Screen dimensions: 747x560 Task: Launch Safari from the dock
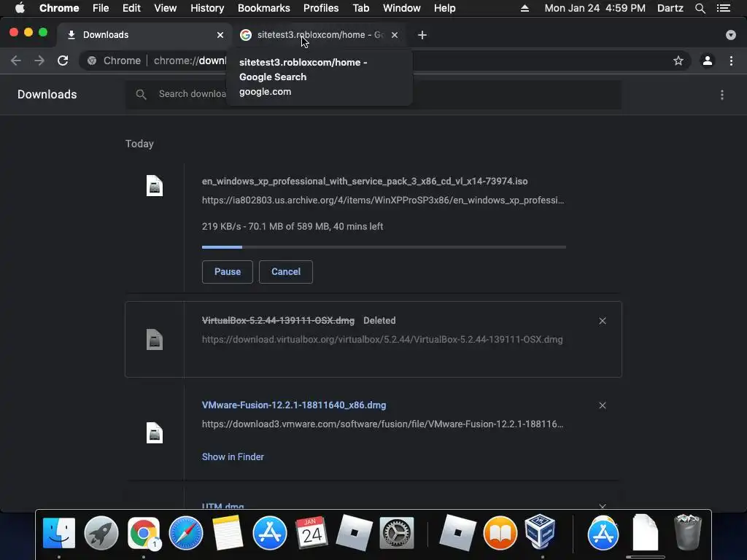pos(186,533)
